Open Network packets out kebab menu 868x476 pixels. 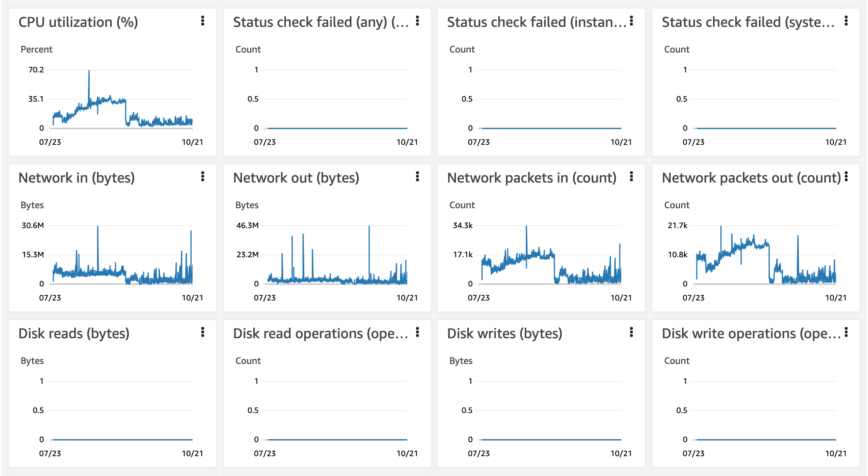[846, 176]
